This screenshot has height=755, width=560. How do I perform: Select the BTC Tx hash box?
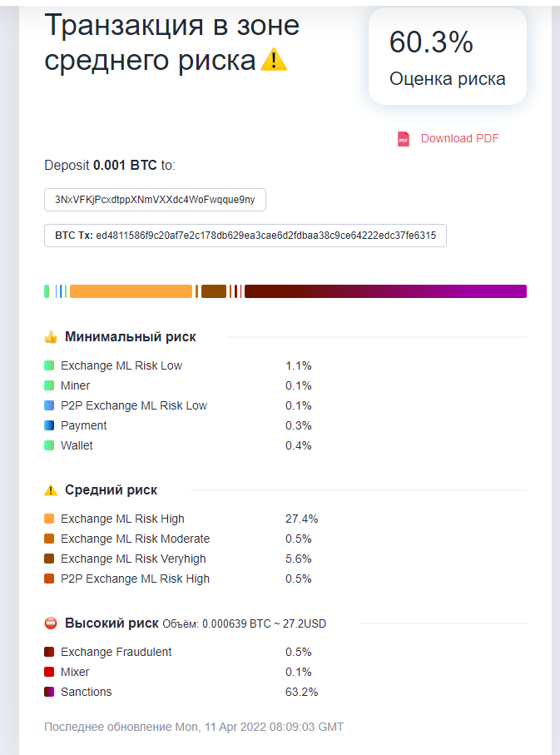click(245, 236)
